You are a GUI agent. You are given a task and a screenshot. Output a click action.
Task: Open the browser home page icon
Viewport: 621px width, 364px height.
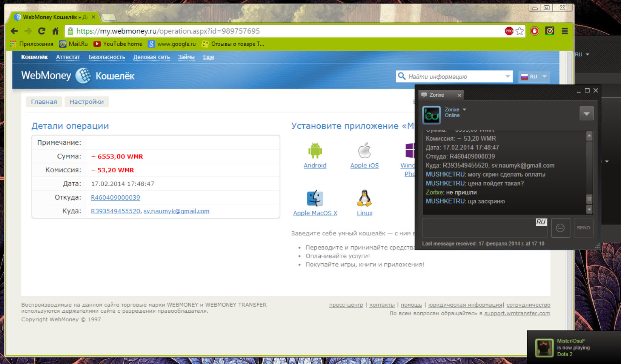pos(55,31)
